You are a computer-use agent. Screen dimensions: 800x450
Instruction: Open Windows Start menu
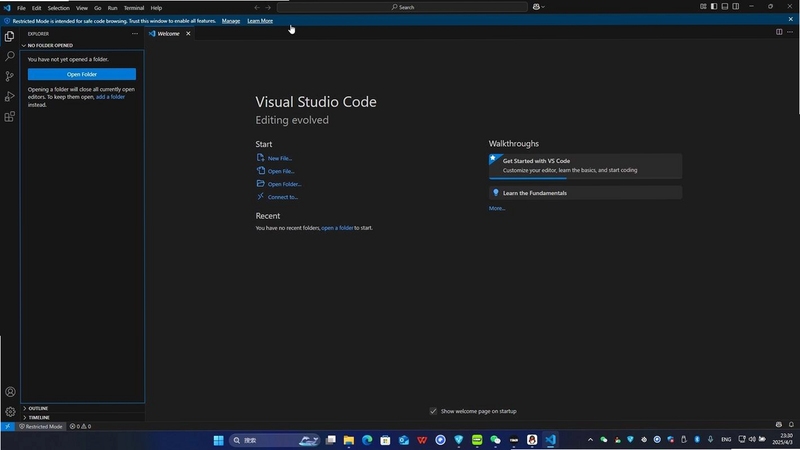[218, 440]
